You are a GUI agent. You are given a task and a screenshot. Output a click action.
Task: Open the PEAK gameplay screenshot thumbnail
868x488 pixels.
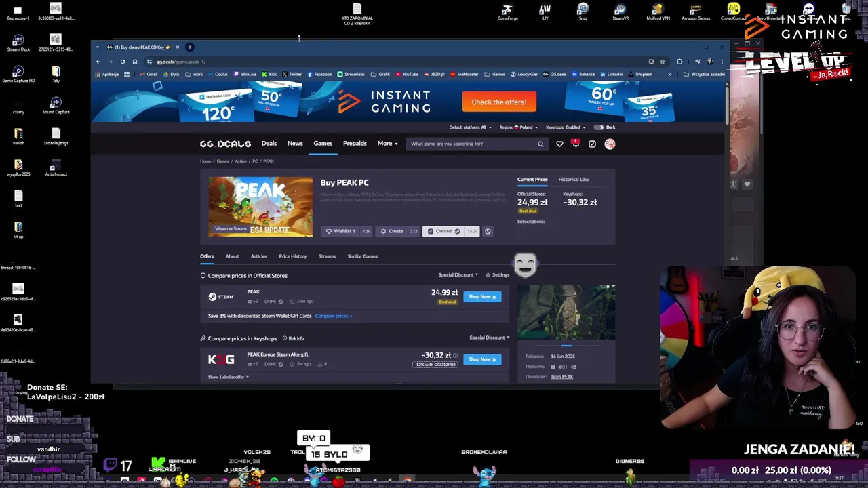coord(566,312)
